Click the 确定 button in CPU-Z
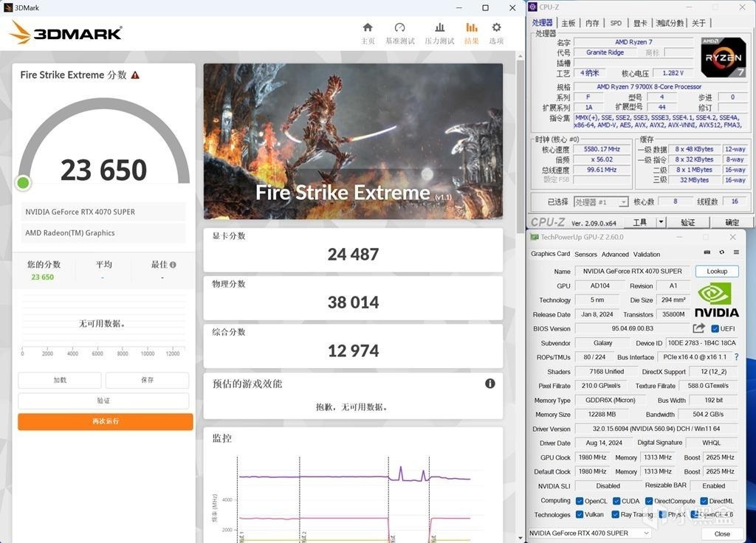The image size is (756, 543). (732, 222)
